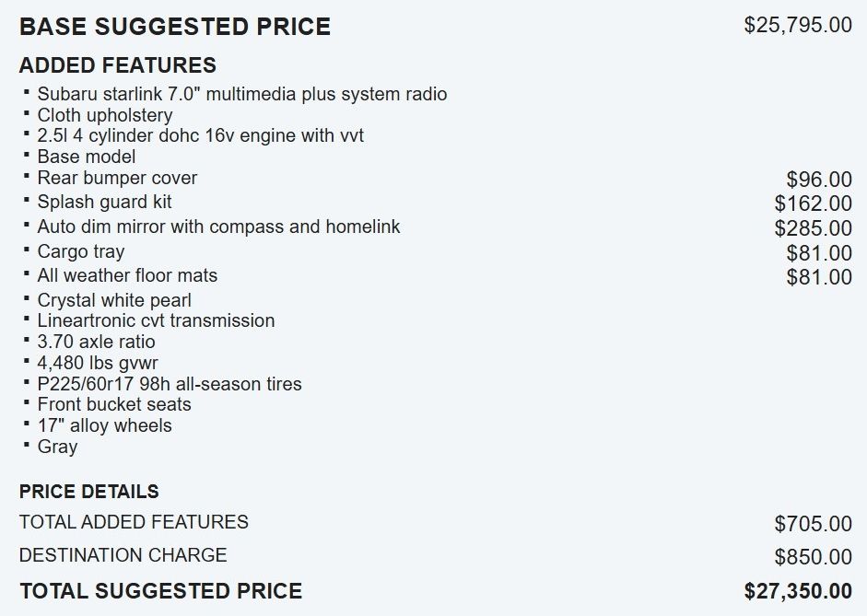The width and height of the screenshot is (867, 616).
Task: Click the Base Suggested Price heading
Action: [175, 27]
